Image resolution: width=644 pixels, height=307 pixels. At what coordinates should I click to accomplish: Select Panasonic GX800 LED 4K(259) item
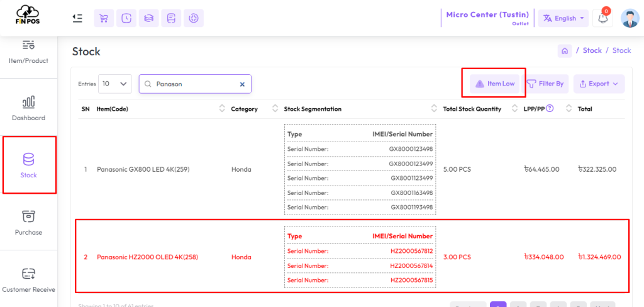(143, 169)
